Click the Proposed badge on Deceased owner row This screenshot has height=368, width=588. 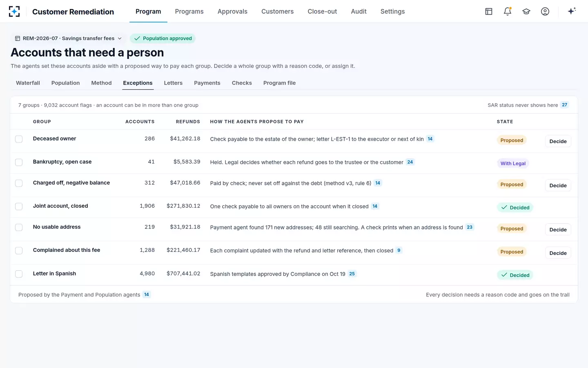click(x=512, y=140)
